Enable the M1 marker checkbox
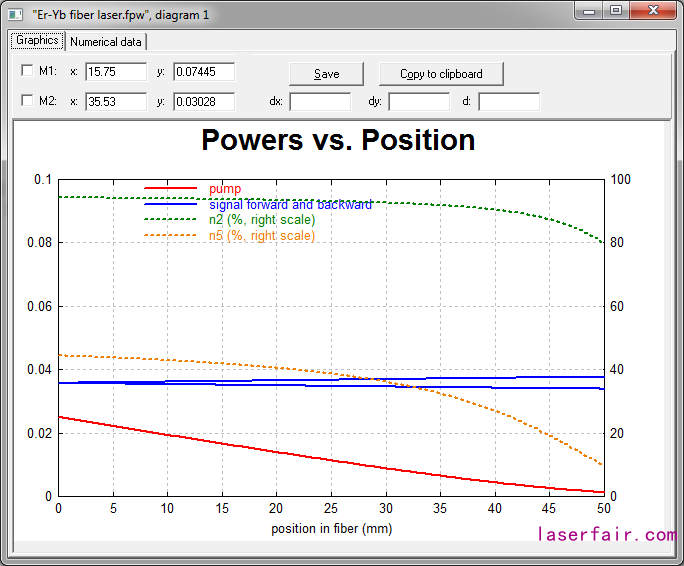Screen dimensions: 684x566 [27, 72]
